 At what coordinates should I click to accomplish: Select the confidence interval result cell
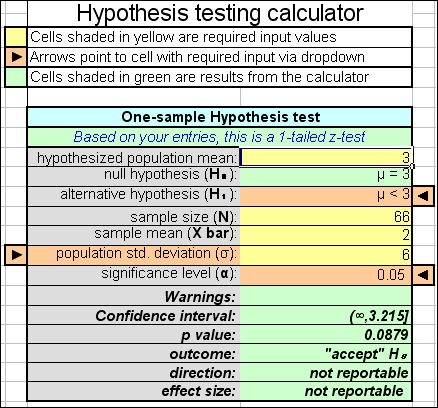326,316
